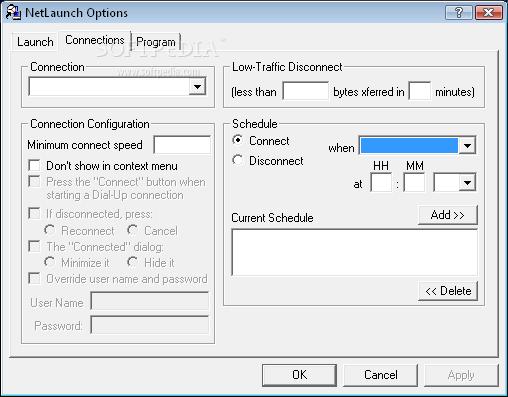This screenshot has width=508, height=397.
Task: Click the Cancel button at bottom
Action: click(380, 375)
